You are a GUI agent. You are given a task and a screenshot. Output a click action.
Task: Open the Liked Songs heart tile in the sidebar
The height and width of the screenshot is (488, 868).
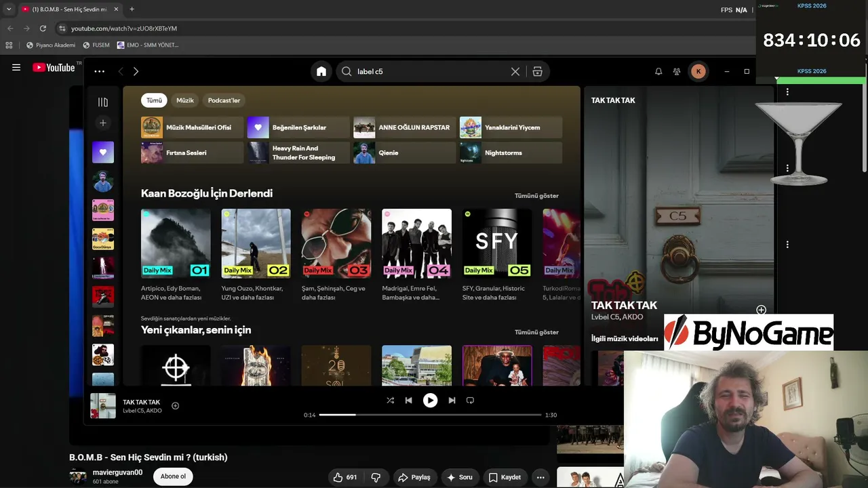(x=103, y=152)
